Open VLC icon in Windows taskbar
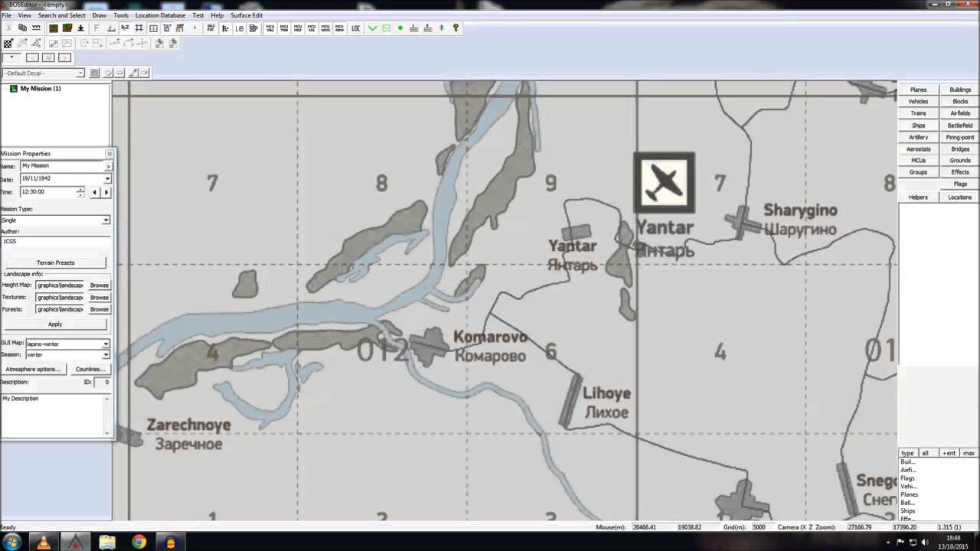 tap(44, 542)
